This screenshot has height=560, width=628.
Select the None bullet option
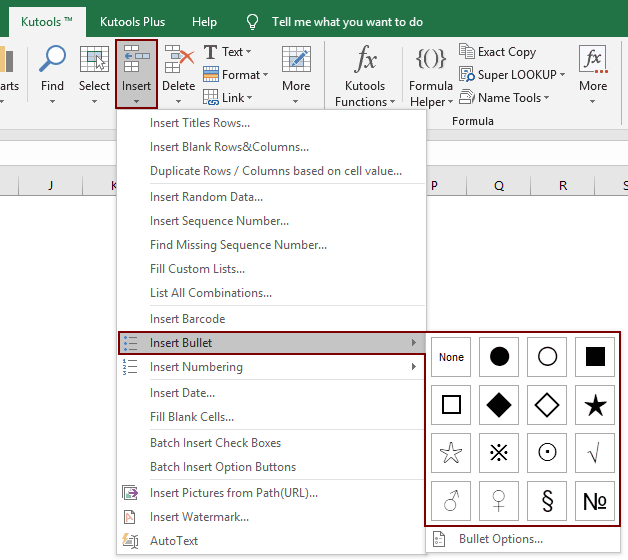(451, 357)
